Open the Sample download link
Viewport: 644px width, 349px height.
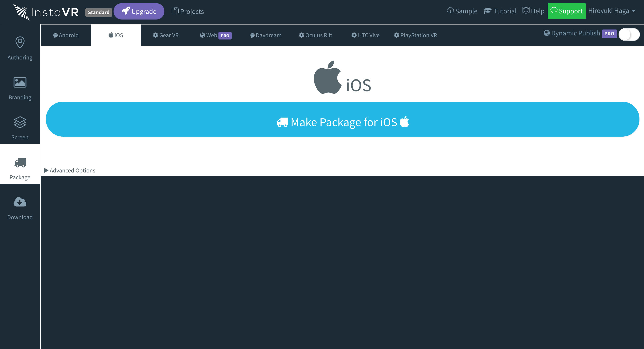tap(462, 11)
